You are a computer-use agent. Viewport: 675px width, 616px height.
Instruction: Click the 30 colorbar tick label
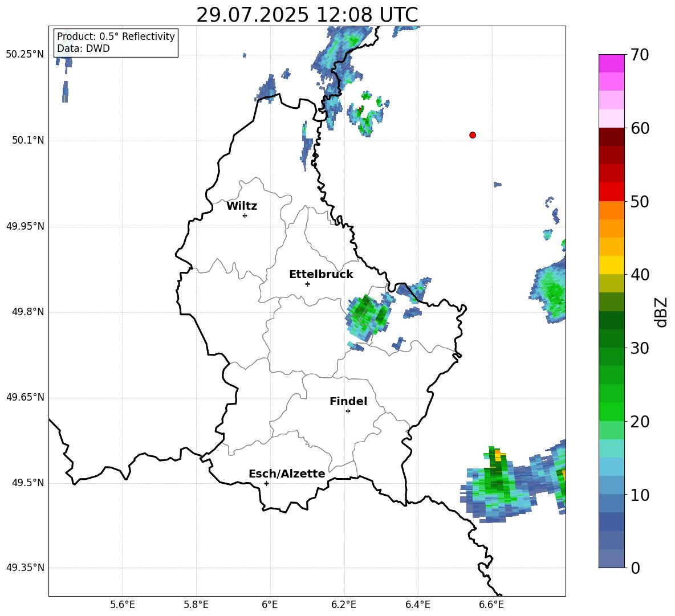click(640, 348)
